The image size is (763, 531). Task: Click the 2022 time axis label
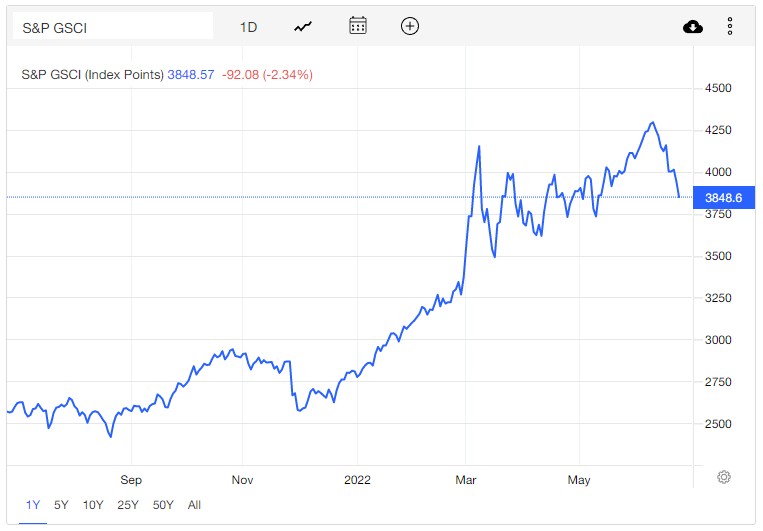coord(355,480)
